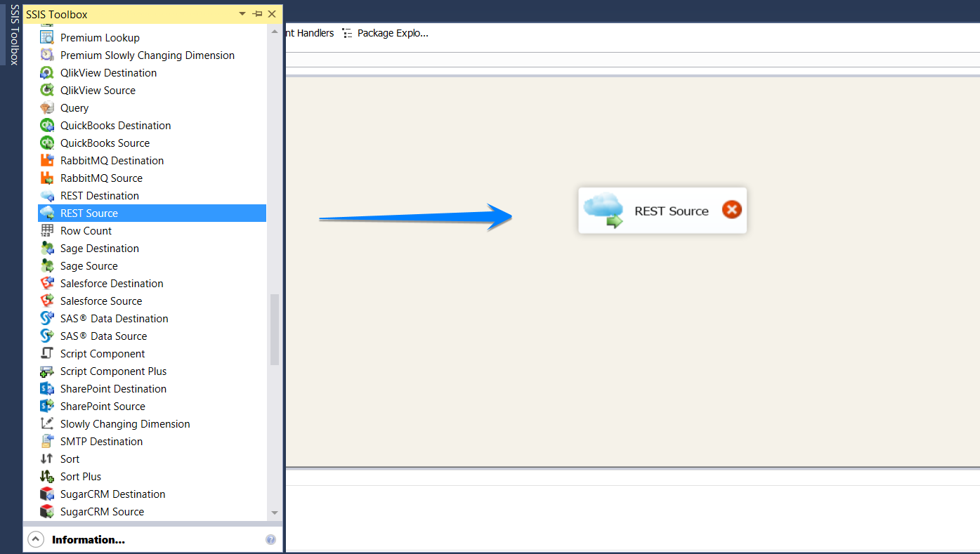Select REST Destination in the toolbox
This screenshot has width=980, height=554.
click(100, 196)
